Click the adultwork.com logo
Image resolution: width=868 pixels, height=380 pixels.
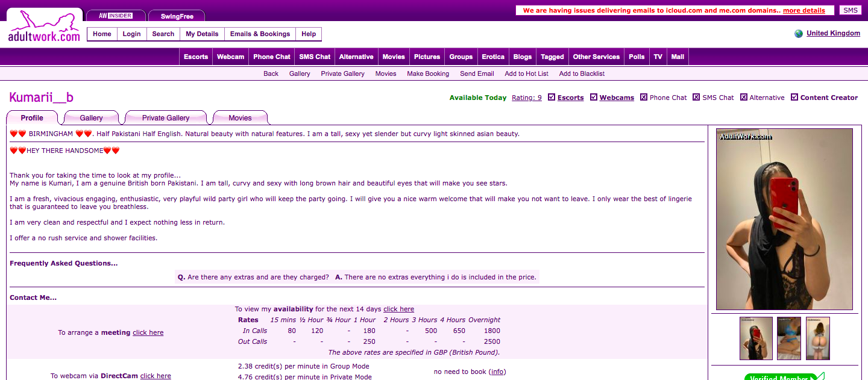44,26
